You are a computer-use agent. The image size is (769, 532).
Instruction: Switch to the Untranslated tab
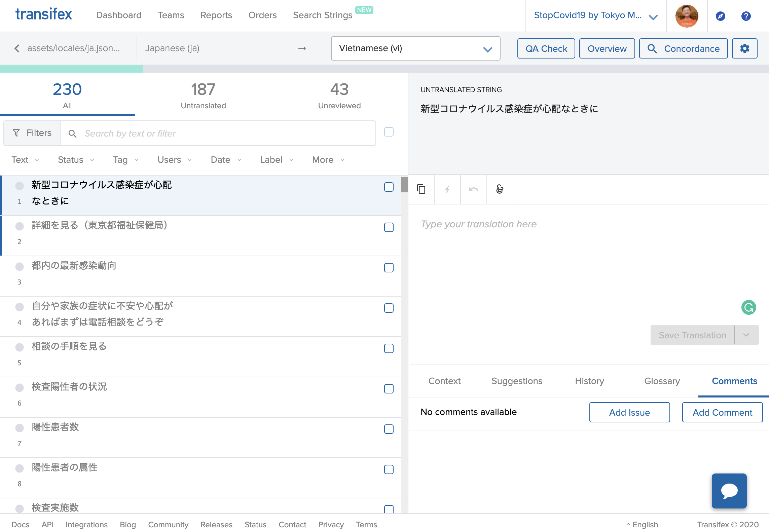pyautogui.click(x=203, y=96)
